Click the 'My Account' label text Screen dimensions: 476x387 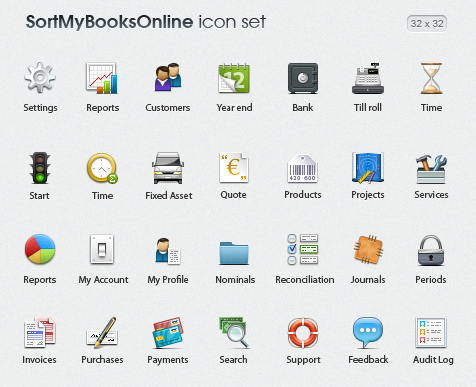(103, 280)
